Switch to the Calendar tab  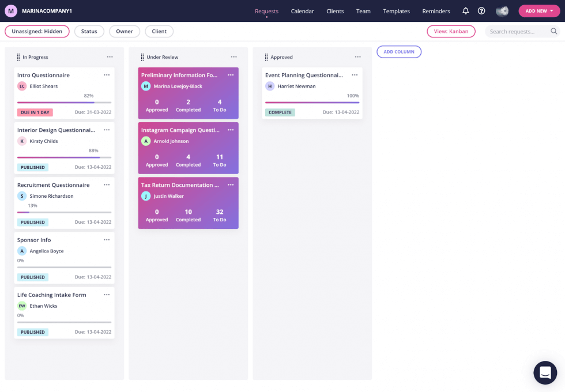tap(302, 11)
